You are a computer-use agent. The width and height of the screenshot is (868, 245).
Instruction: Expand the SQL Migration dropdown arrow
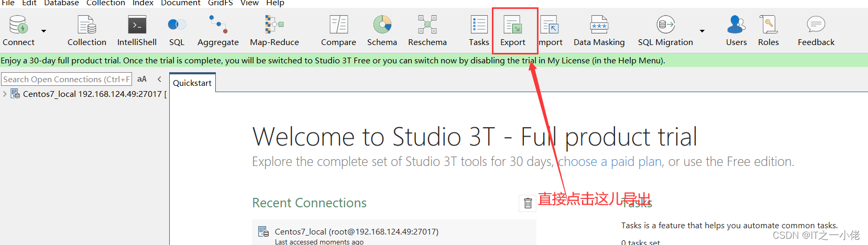click(x=702, y=31)
